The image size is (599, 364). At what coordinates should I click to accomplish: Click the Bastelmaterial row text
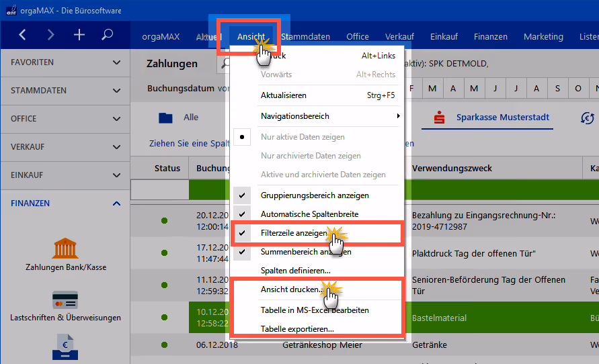coord(439,318)
